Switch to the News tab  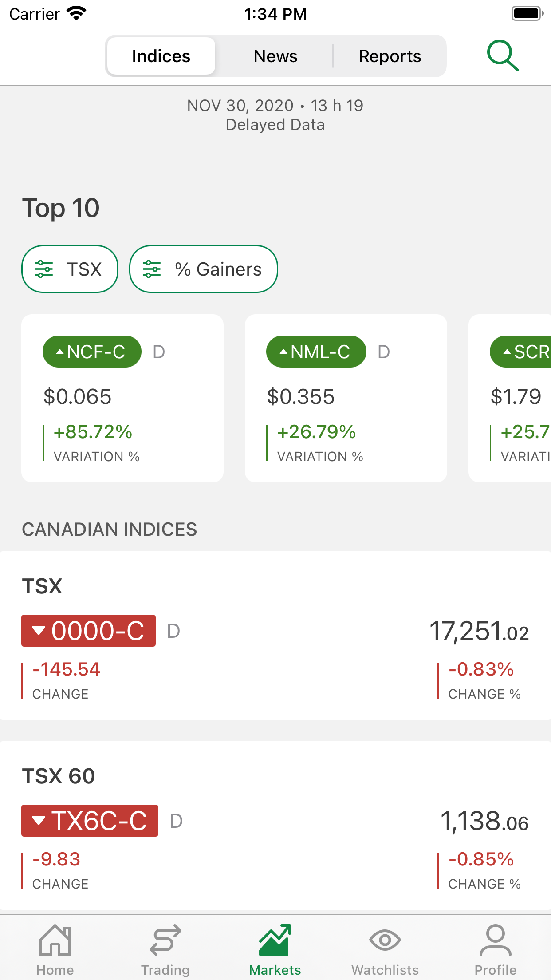(x=275, y=56)
